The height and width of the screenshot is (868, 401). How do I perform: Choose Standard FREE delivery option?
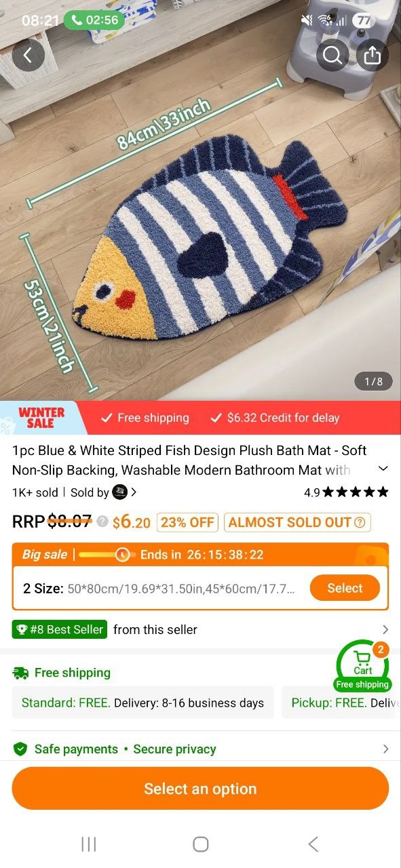[x=142, y=703]
